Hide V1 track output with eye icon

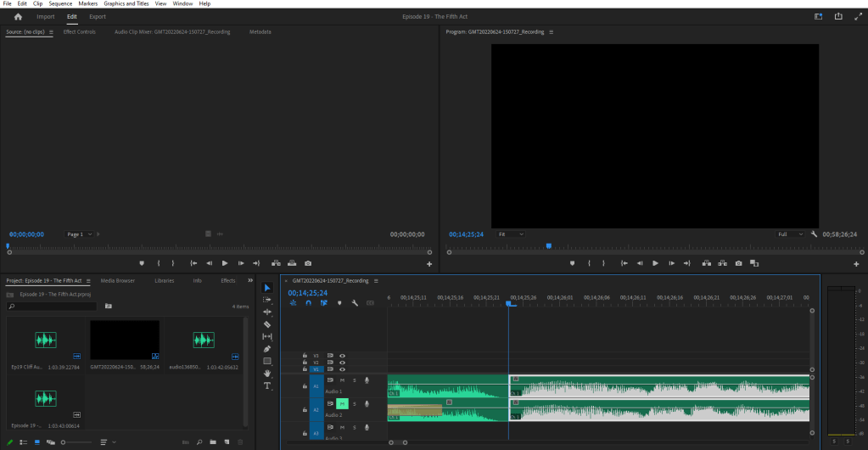pyautogui.click(x=342, y=369)
